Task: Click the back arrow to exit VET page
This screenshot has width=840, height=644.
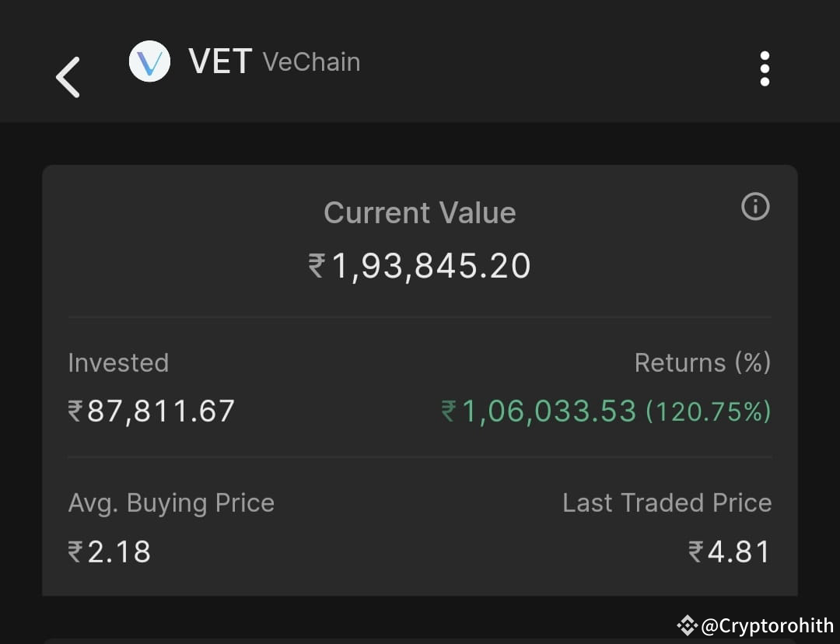Action: coord(68,77)
